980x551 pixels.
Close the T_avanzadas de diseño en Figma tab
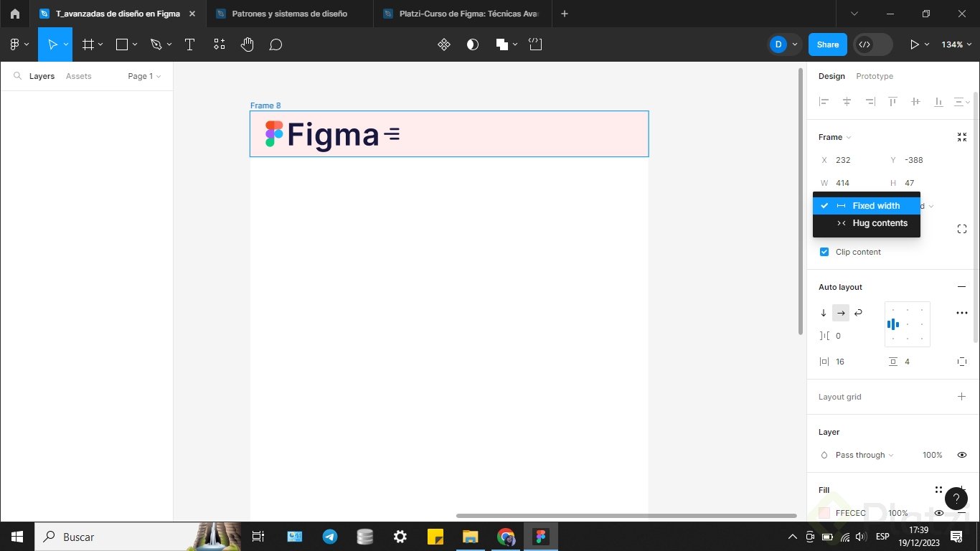[x=192, y=14]
